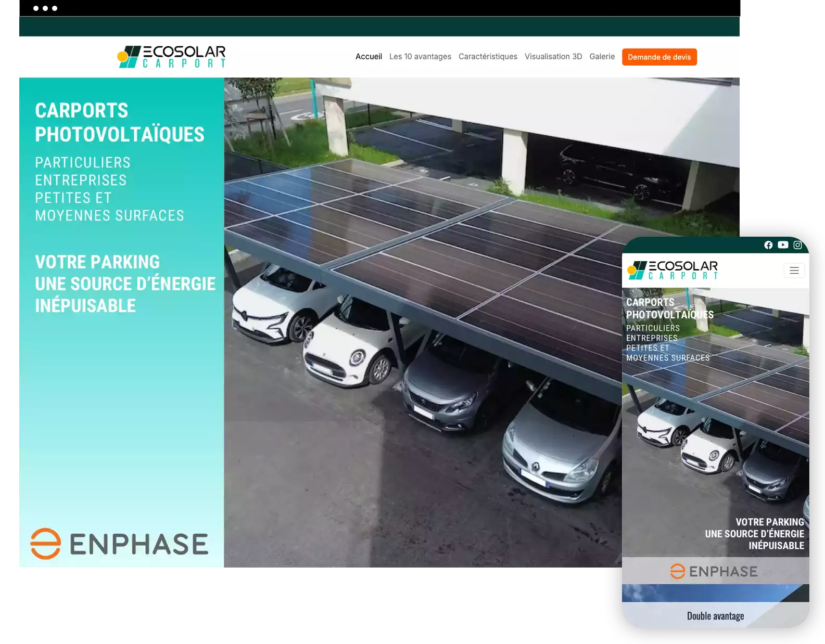Open the Galerie menu item
The width and height of the screenshot is (825, 644).
602,57
